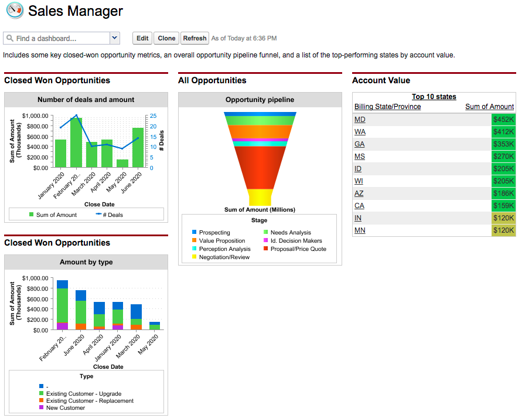Click the Needs Analysis green legend swatch
532x418 pixels.
265,232
